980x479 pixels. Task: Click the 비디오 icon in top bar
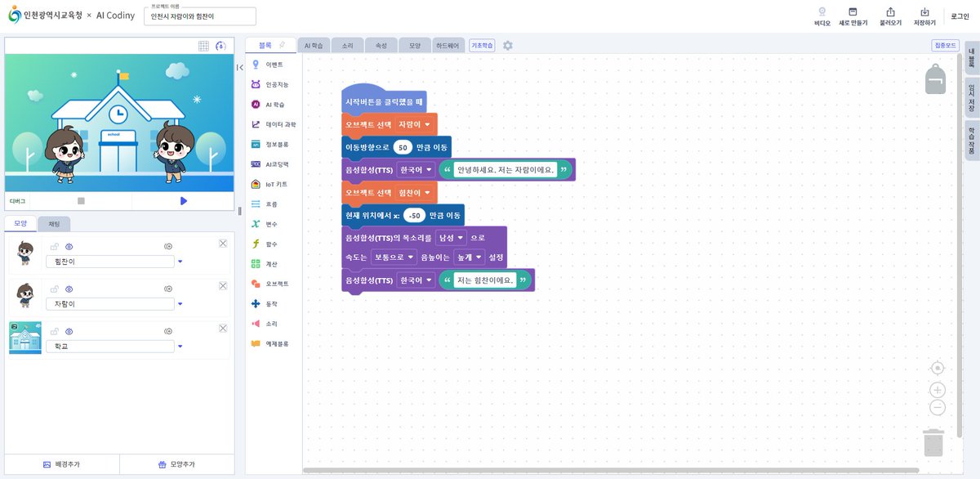click(822, 16)
